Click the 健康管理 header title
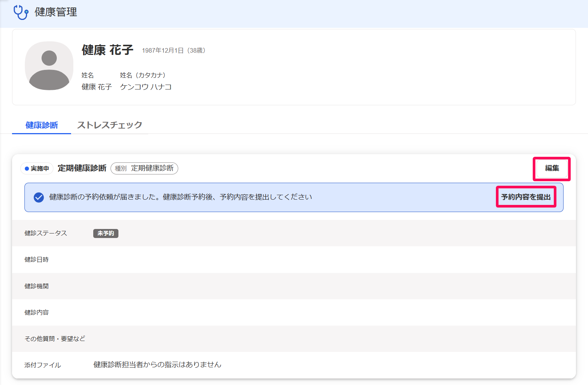 56,12
